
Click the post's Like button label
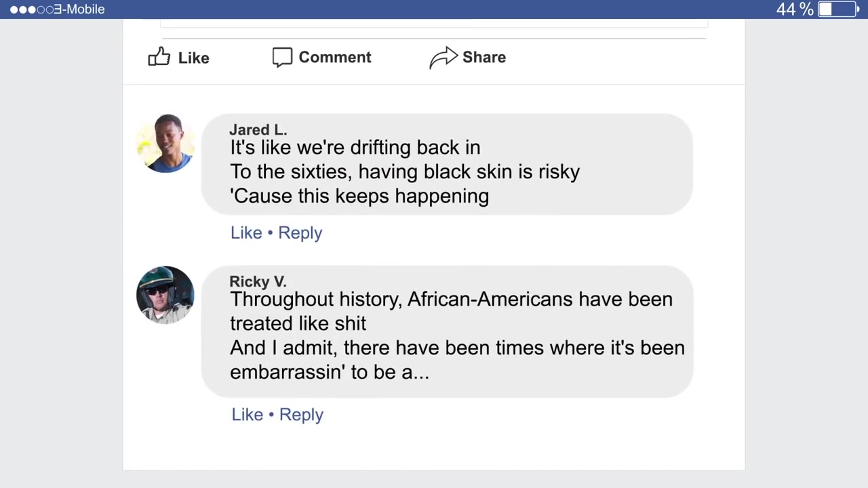(193, 58)
